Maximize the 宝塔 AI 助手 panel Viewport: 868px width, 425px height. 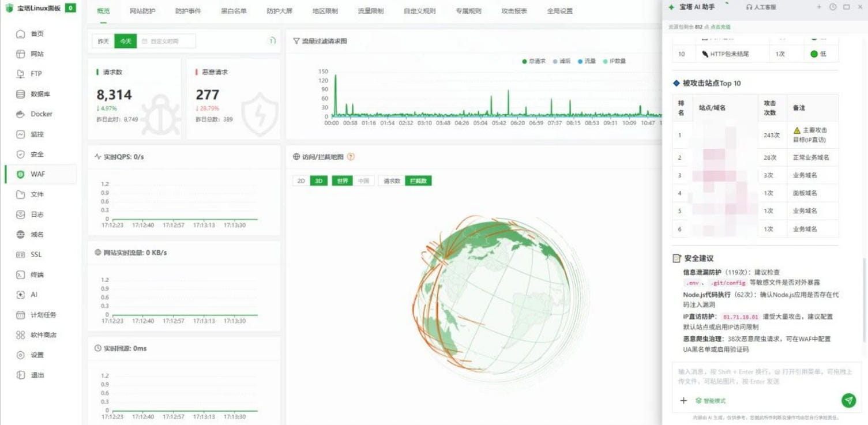[847, 7]
